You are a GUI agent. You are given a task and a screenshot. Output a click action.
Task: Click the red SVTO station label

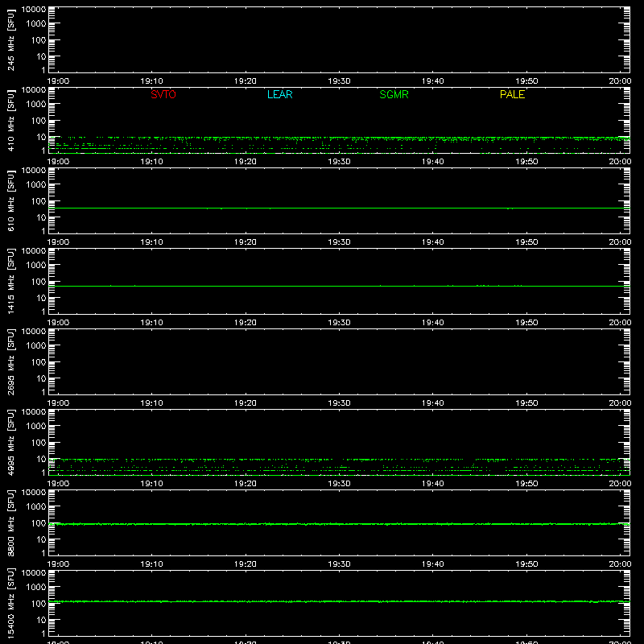coord(163,94)
